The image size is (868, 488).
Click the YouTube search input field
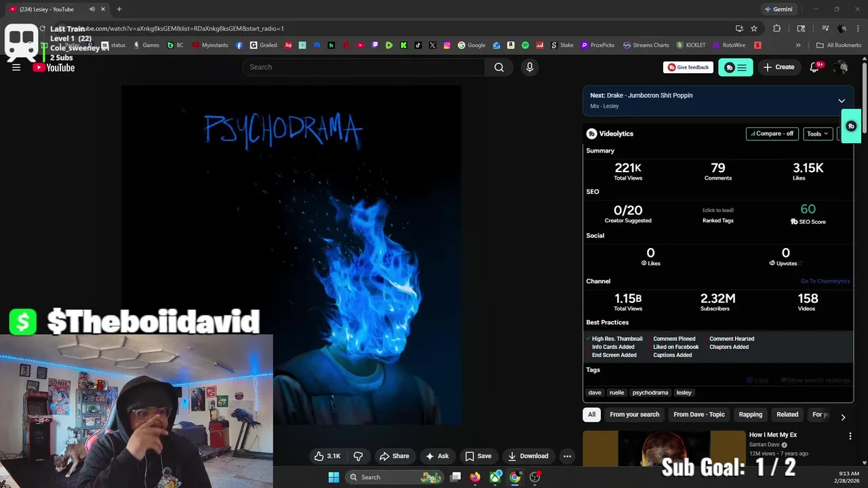(x=363, y=67)
